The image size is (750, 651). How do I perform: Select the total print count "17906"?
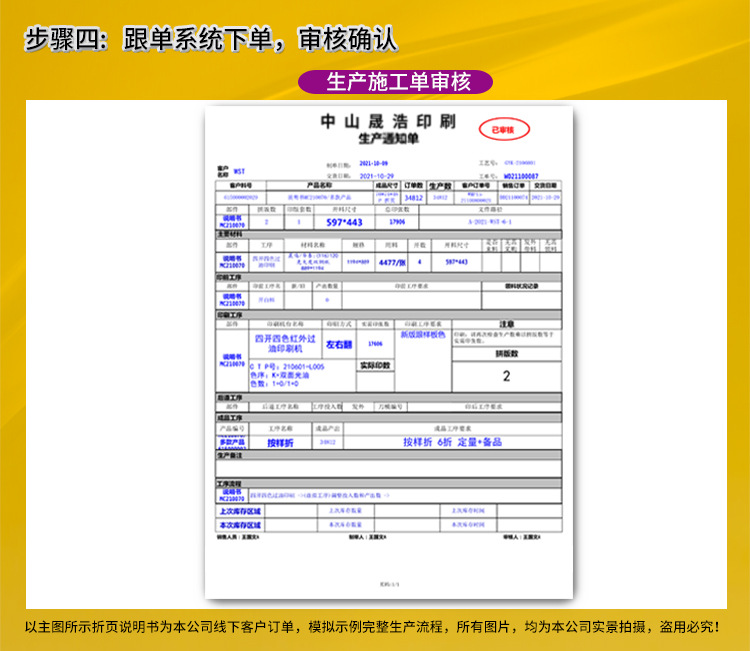[x=397, y=222]
